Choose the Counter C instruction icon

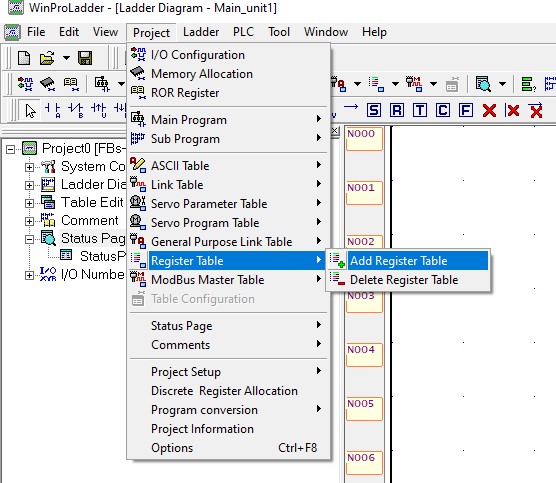(443, 110)
